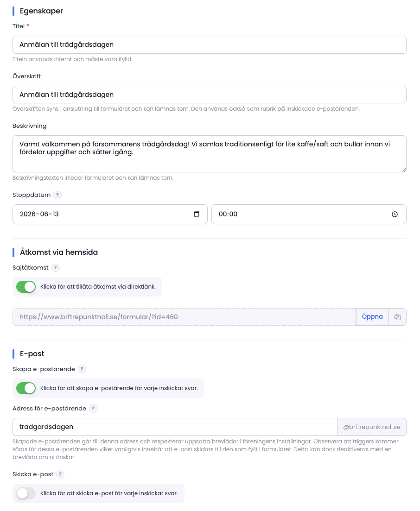Copy the form link with copy icon

397,317
